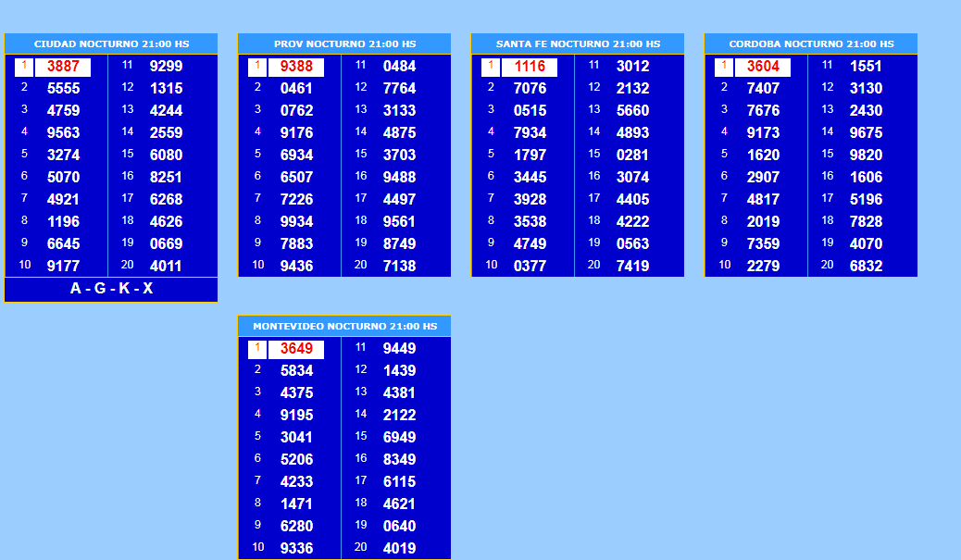
Task: Click Cordoba top number 3604
Action: 763,67
